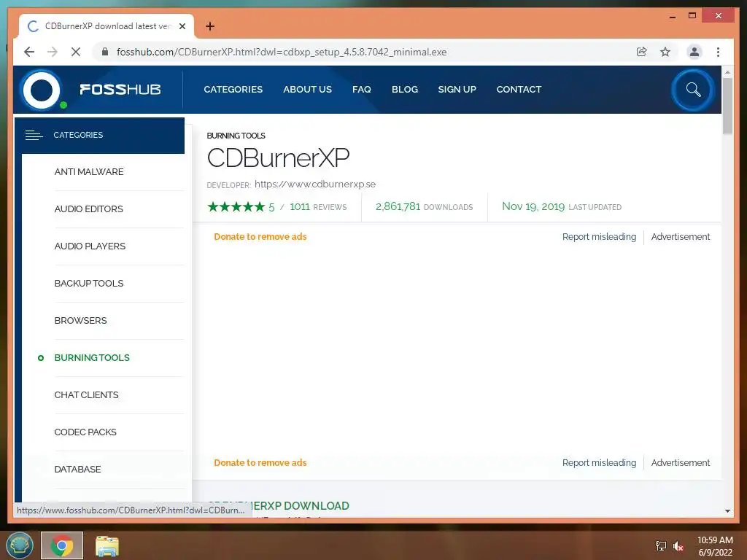Click lower Report misleading link
The width and height of the screenshot is (747, 560).
click(x=599, y=463)
